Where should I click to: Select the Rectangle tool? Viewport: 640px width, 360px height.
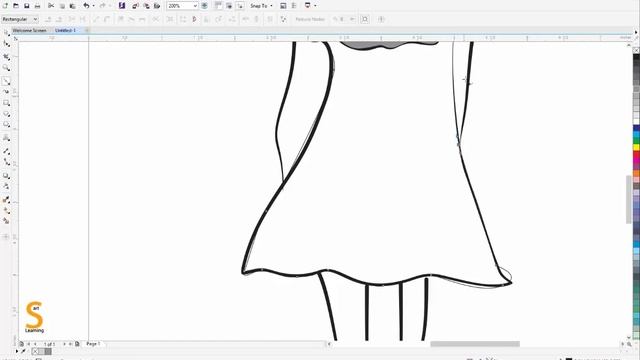point(6,103)
